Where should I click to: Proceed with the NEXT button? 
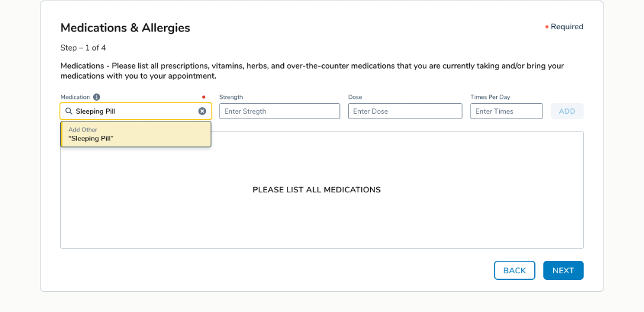click(x=563, y=270)
